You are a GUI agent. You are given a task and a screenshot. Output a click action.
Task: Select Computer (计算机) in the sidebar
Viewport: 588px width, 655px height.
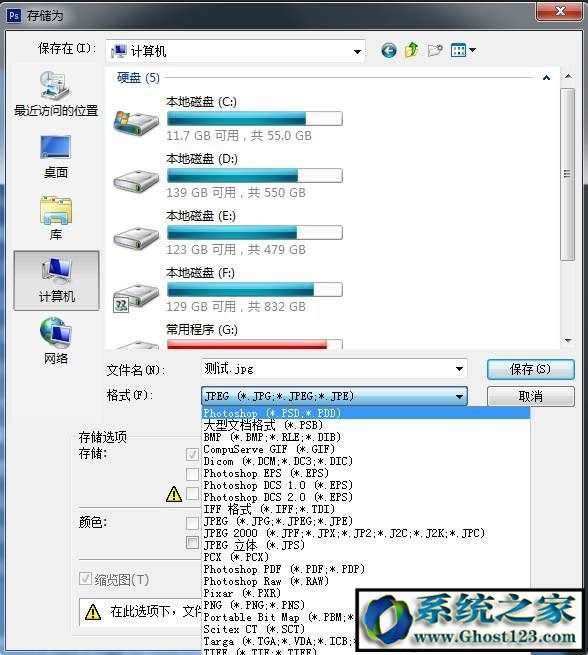pyautogui.click(x=56, y=280)
